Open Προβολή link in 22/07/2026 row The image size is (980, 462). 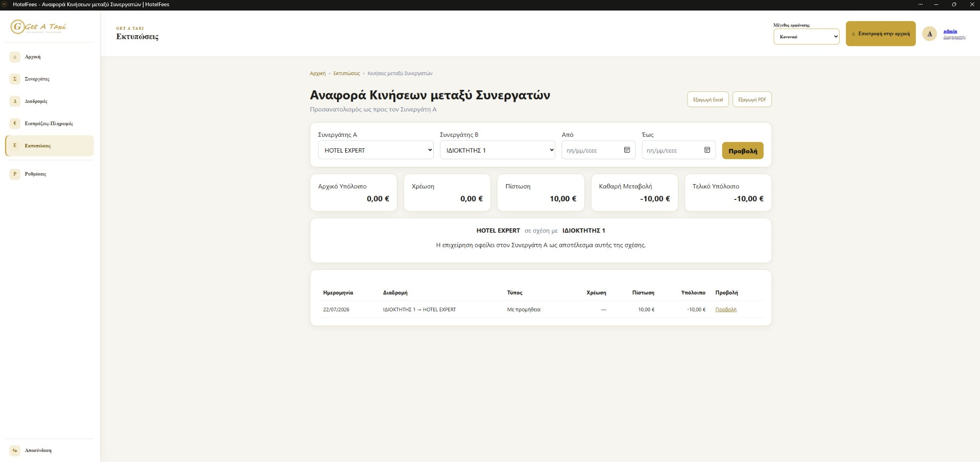coord(726,309)
